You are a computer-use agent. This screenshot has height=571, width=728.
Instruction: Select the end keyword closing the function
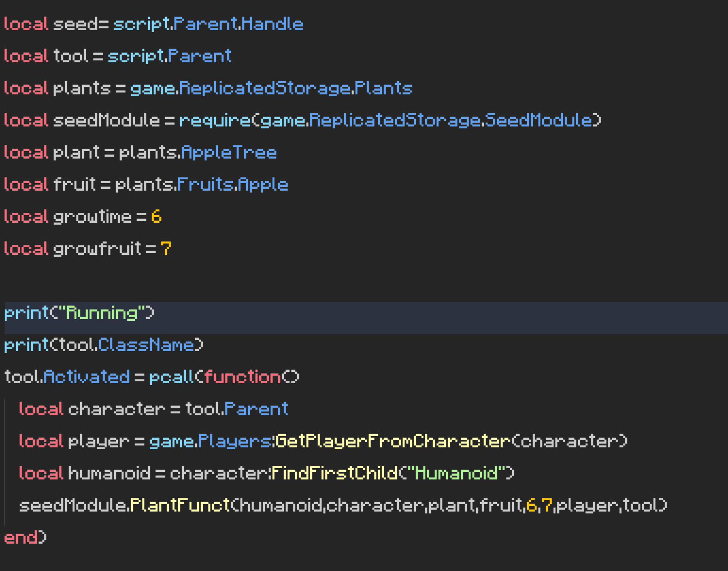[x=22, y=537]
